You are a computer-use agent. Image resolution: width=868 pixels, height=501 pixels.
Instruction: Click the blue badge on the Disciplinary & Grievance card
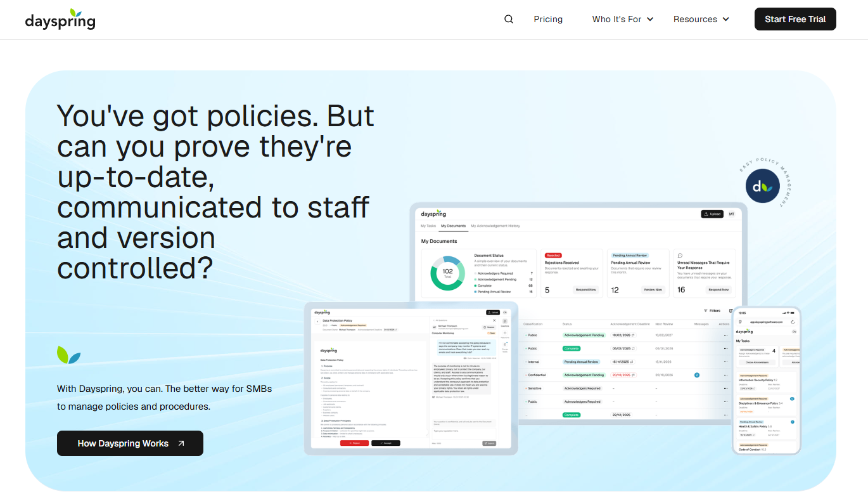792,399
